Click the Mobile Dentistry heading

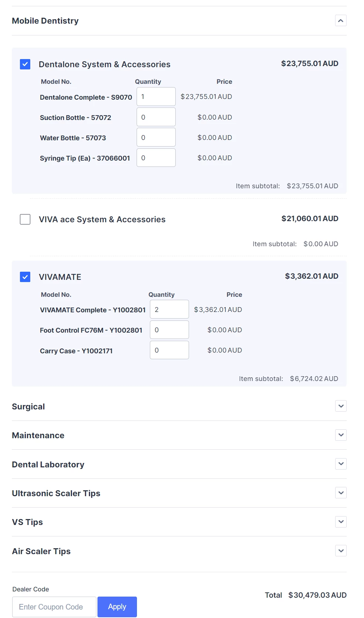45,21
